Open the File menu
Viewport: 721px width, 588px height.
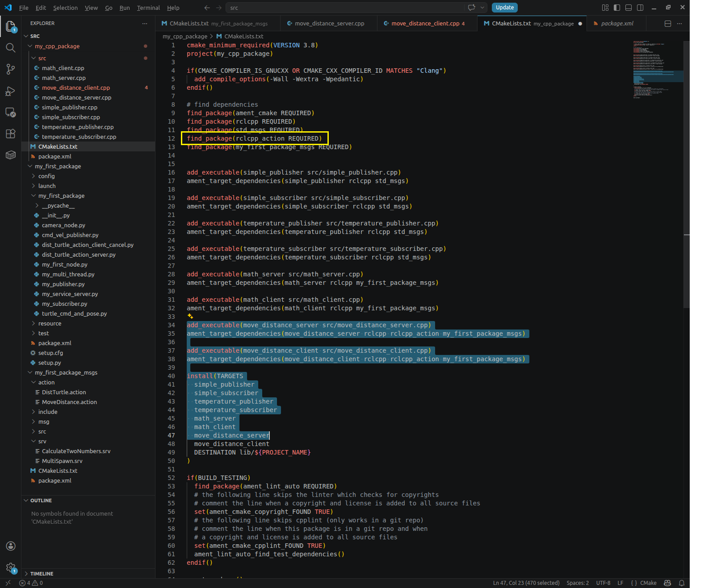pyautogui.click(x=24, y=8)
